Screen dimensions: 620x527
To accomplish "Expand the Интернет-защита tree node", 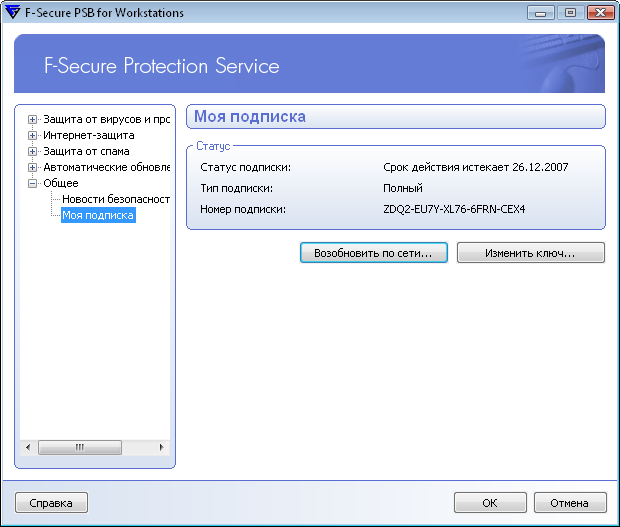I will pyautogui.click(x=32, y=136).
